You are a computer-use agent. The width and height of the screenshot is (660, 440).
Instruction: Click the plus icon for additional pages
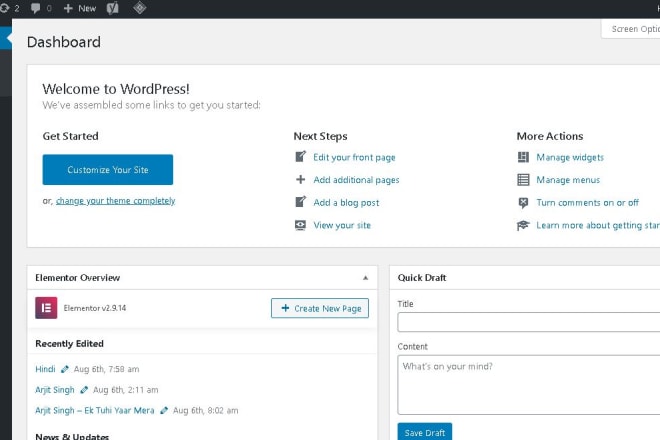300,180
